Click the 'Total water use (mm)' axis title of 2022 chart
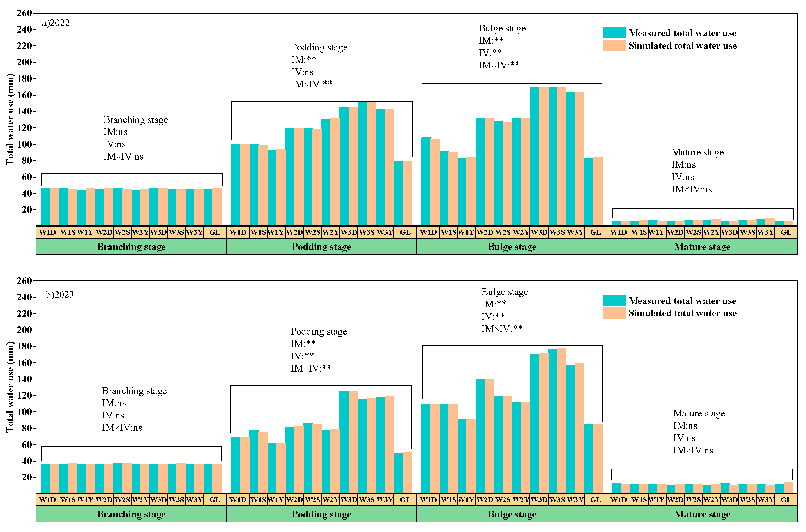Viewport: 806px width, 532px height. pos(10,119)
